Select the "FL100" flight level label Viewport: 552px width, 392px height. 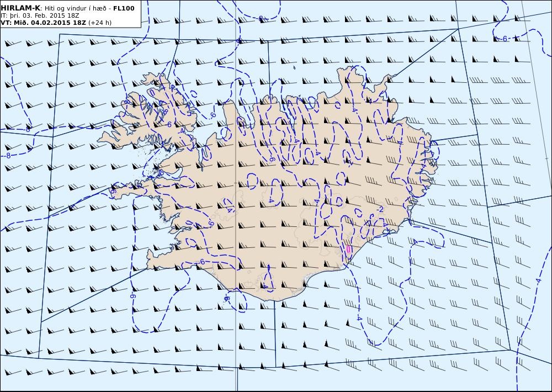(124, 8)
